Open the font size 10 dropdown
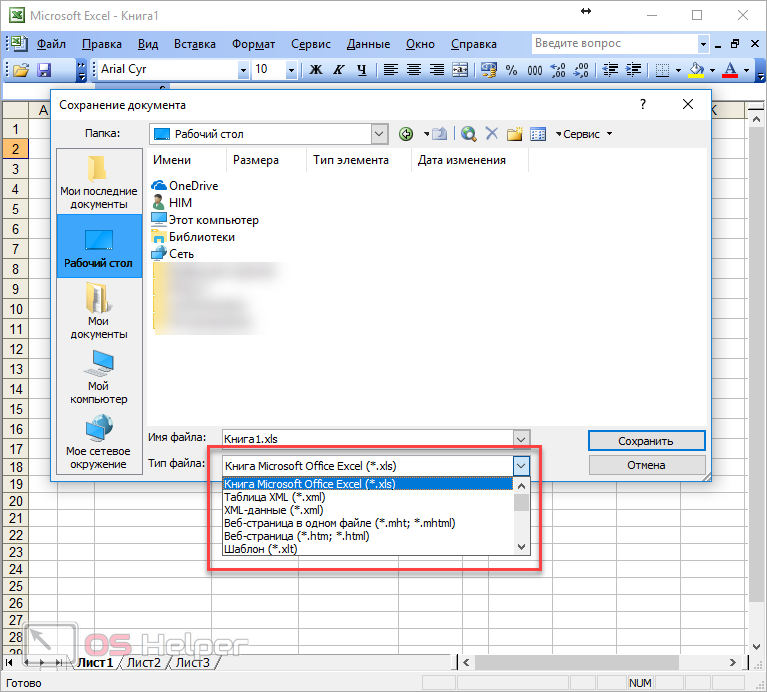The image size is (767, 692). coord(291,70)
